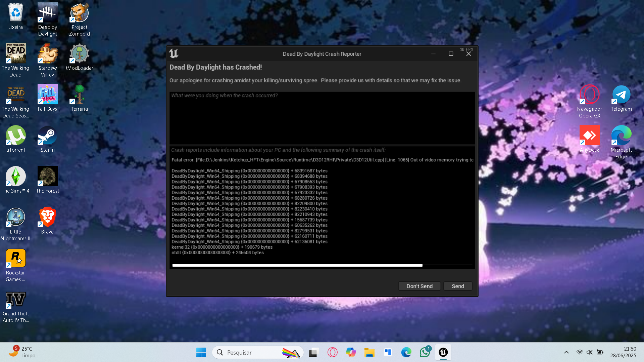Click the Unreal Engine logo in crash reporter
This screenshot has width=644, height=362.
[x=174, y=54]
